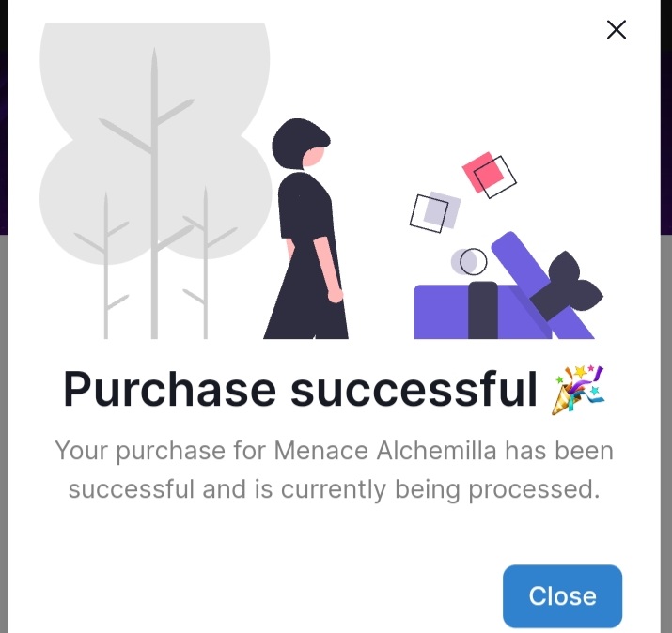Click the pink square confetti shape

(x=482, y=172)
